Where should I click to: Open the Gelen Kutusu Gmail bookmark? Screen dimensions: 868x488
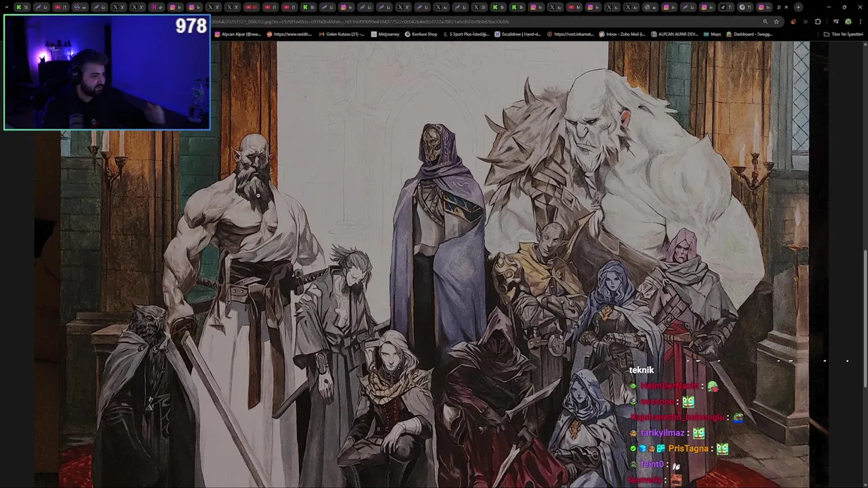pos(342,34)
